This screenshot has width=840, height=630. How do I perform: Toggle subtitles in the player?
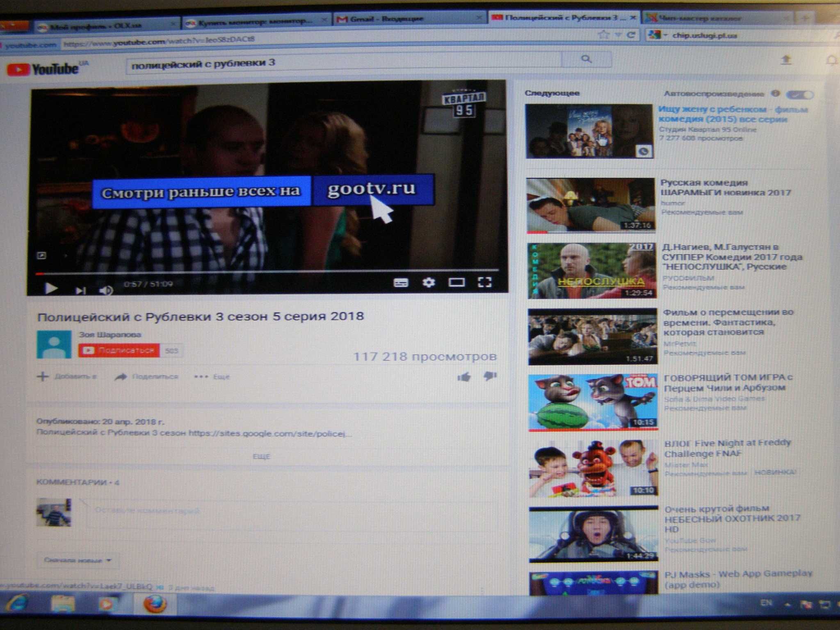(x=401, y=283)
